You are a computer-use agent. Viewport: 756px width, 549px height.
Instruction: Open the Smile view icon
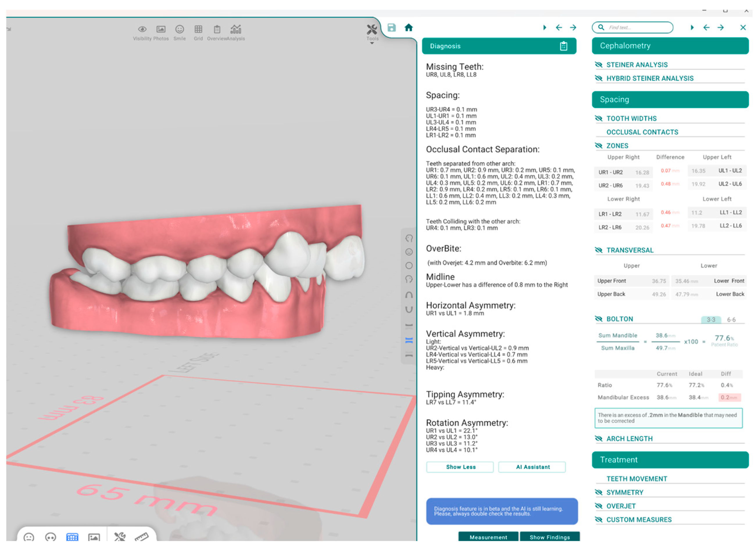[x=180, y=29]
